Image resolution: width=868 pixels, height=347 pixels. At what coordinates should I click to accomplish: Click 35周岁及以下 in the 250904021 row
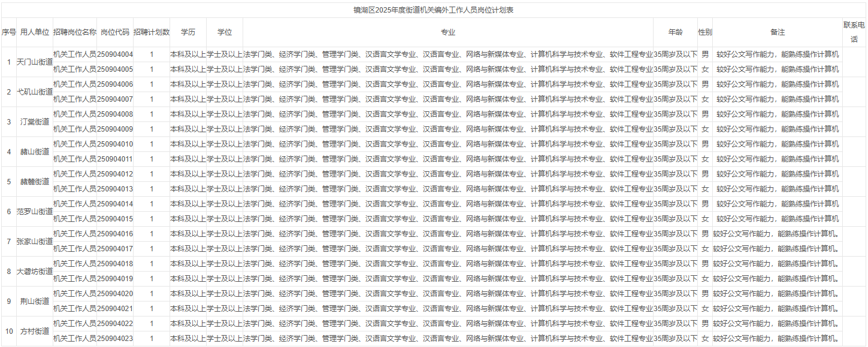(x=676, y=308)
